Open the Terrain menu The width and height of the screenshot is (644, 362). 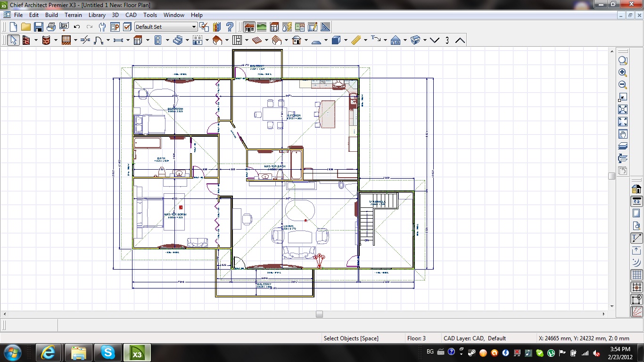tap(73, 15)
